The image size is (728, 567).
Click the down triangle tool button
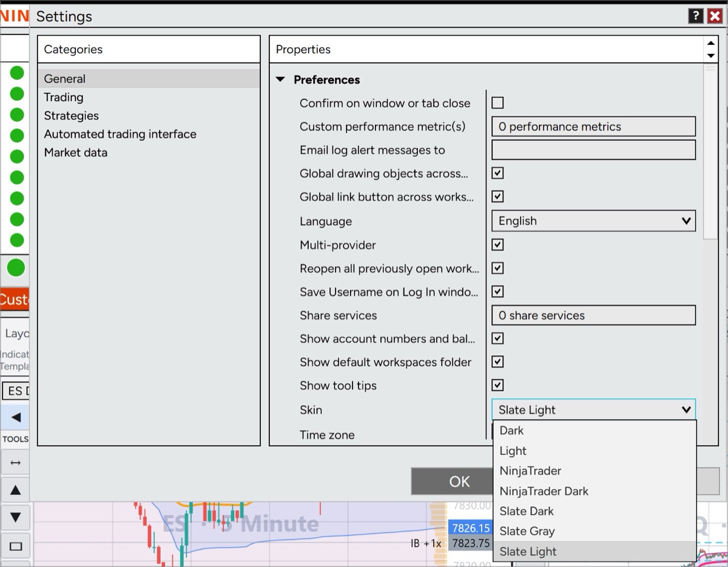[x=16, y=517]
